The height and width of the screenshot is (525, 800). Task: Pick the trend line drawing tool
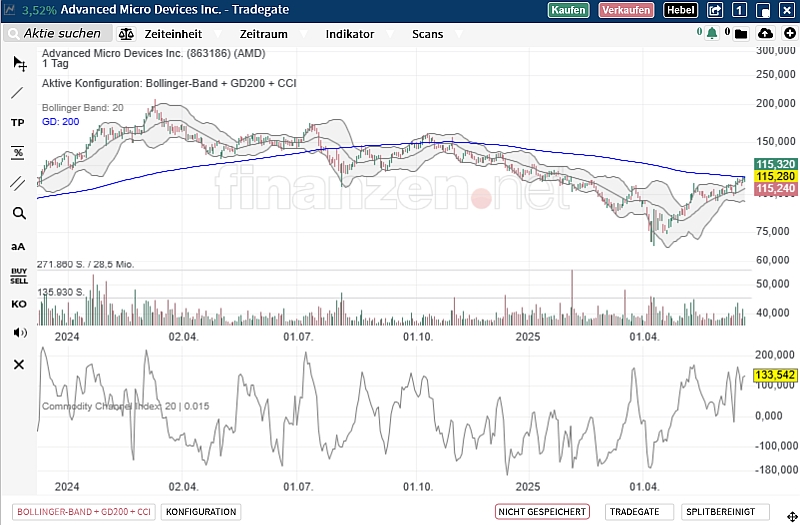pos(18,92)
